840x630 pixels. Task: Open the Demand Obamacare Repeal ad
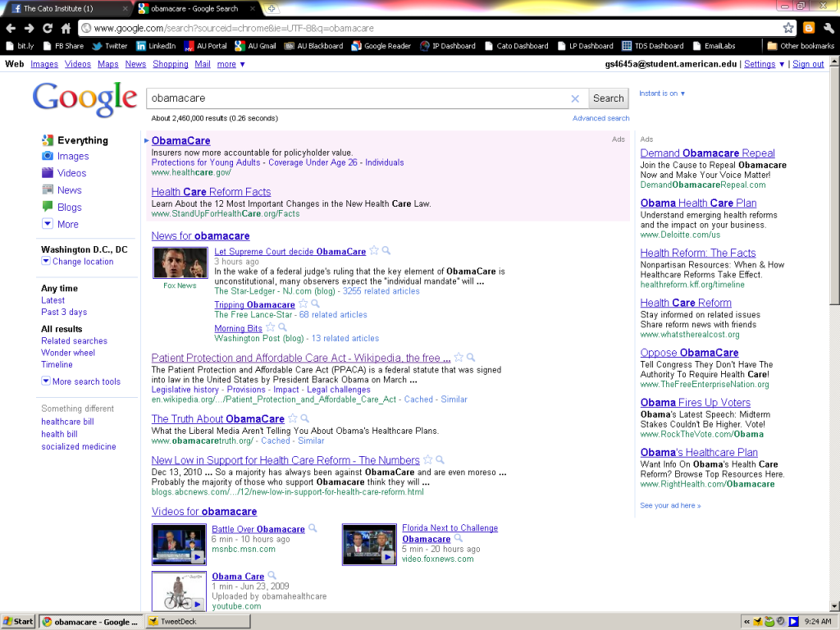tap(707, 153)
